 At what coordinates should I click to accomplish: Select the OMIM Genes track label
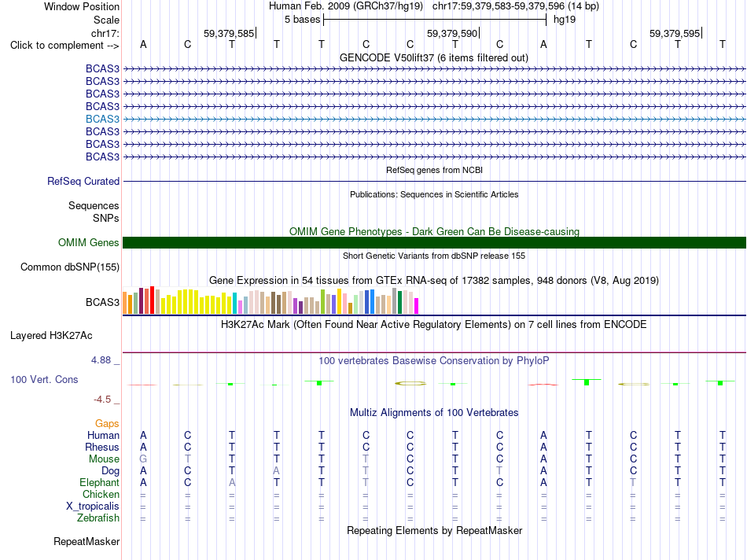tap(89, 242)
